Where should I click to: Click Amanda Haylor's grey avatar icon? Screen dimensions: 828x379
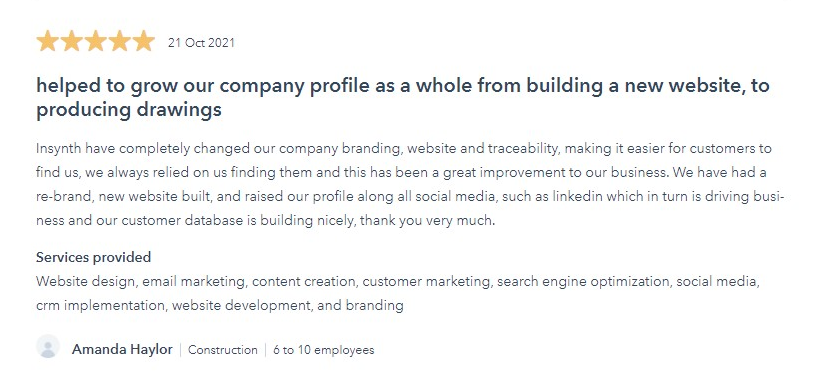(48, 347)
